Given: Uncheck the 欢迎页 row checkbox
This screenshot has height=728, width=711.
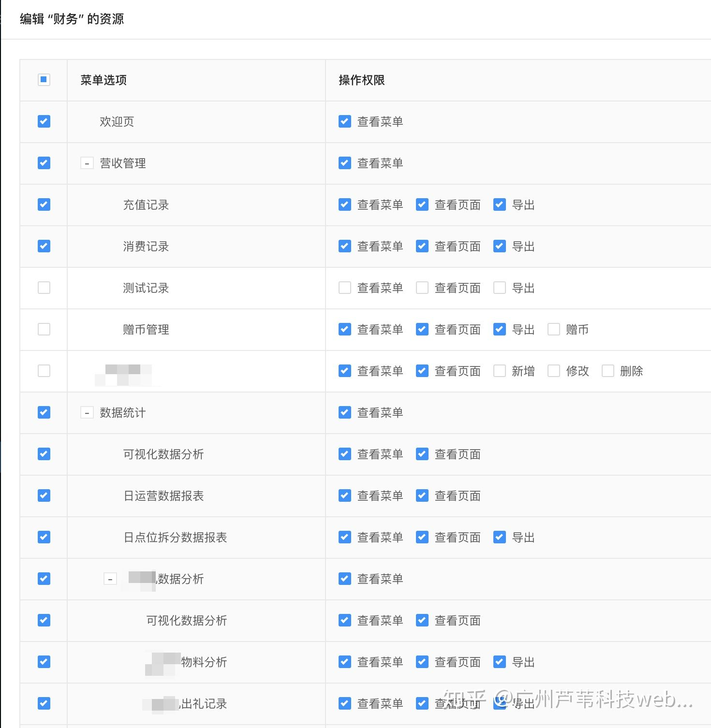Looking at the screenshot, I should tap(44, 121).
